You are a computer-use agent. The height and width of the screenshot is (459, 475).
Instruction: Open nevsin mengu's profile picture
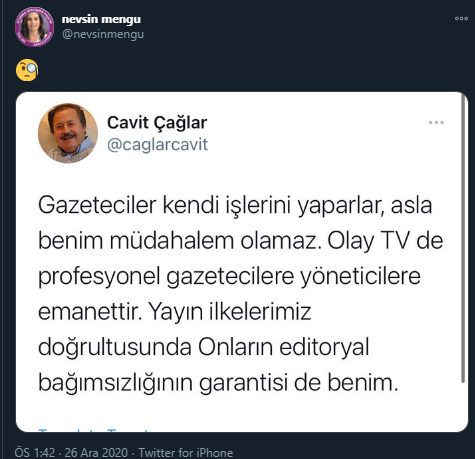[34, 27]
